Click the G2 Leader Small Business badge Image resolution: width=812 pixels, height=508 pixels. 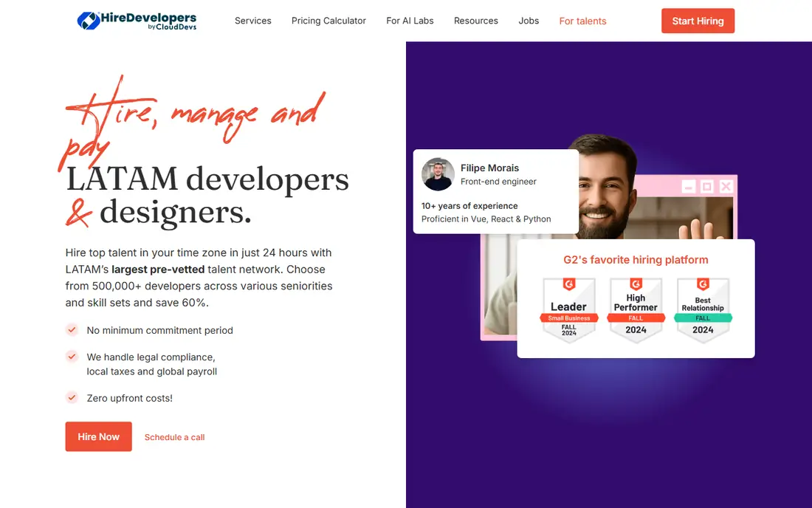coord(568,309)
